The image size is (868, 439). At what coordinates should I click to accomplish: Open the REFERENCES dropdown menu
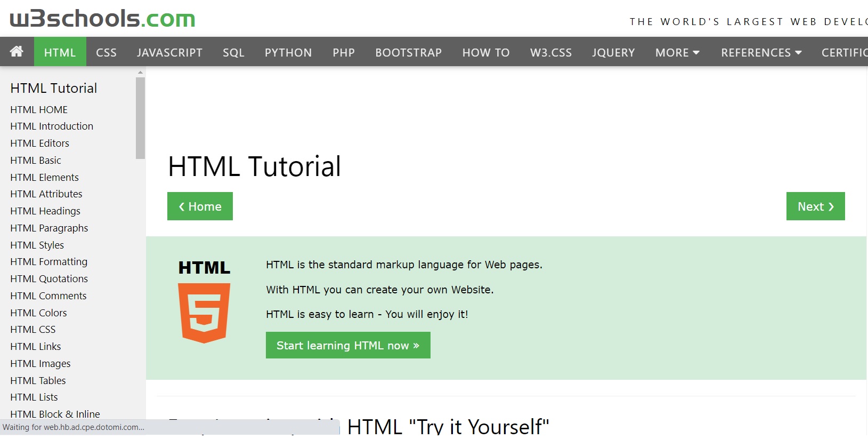[761, 52]
